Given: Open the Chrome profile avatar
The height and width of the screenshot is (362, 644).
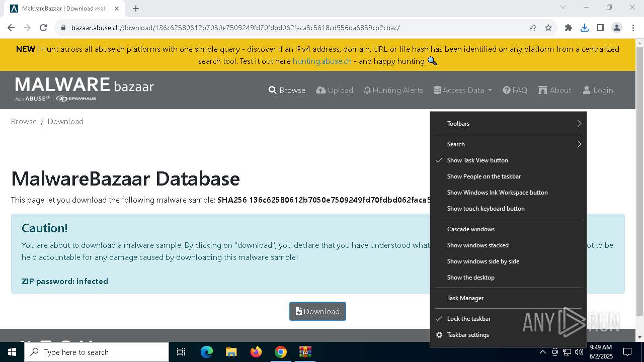Looking at the screenshot, I should pos(617,28).
